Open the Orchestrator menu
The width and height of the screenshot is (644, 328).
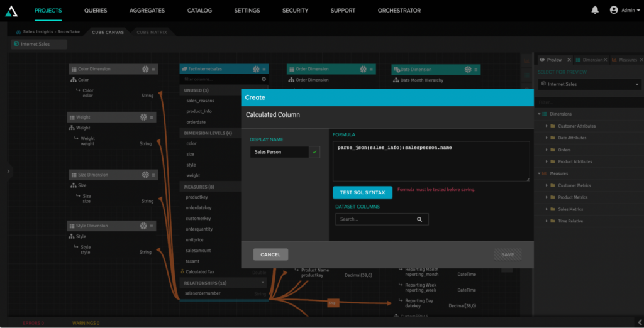[x=399, y=11]
